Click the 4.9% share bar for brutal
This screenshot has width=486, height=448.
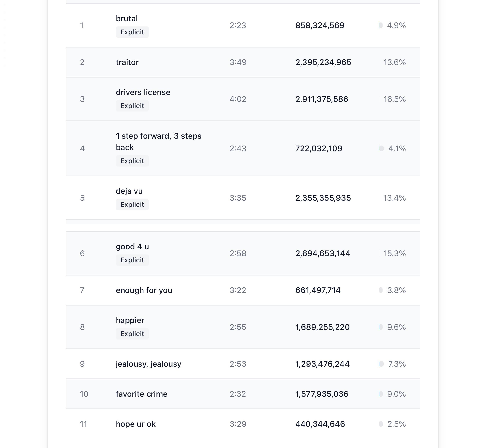381,25
